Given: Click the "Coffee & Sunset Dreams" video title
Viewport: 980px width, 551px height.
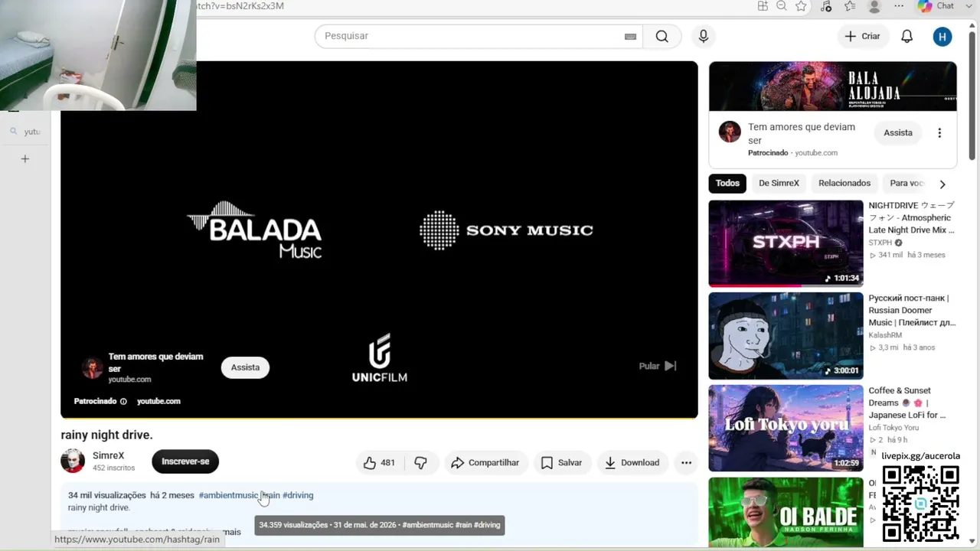Looking at the screenshot, I should (907, 403).
